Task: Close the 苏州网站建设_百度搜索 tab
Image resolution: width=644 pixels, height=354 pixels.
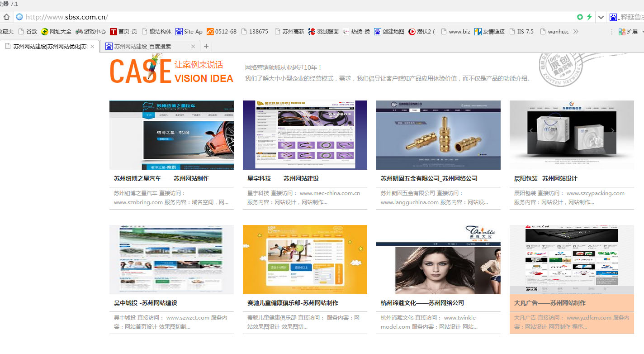Action: pyautogui.click(x=193, y=46)
